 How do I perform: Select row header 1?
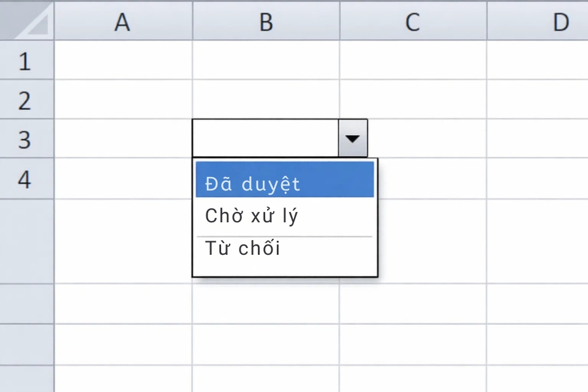coord(26,61)
